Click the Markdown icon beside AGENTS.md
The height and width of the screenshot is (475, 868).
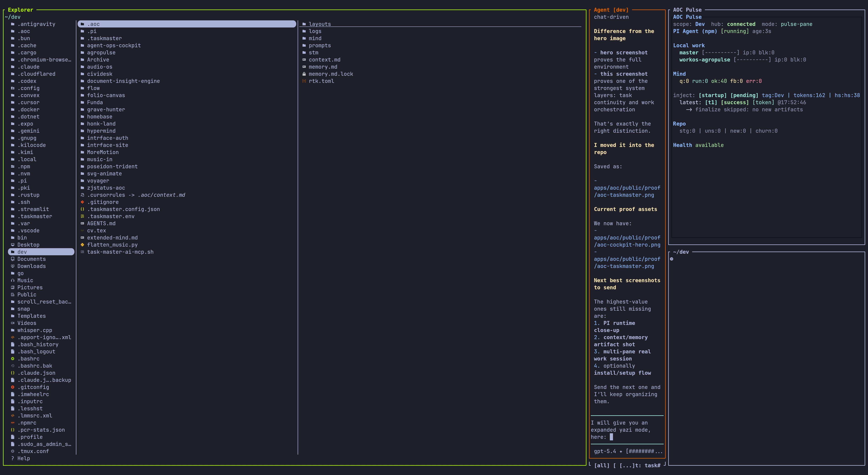click(x=83, y=223)
